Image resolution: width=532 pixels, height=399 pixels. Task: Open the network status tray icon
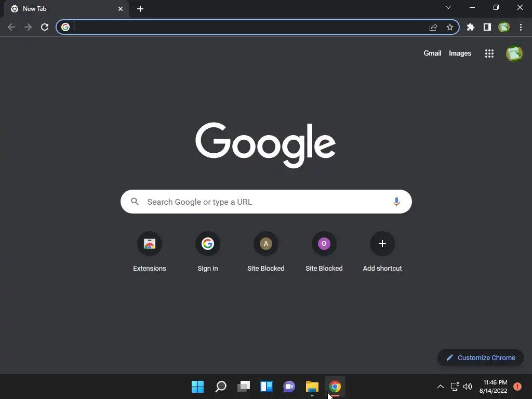(455, 387)
